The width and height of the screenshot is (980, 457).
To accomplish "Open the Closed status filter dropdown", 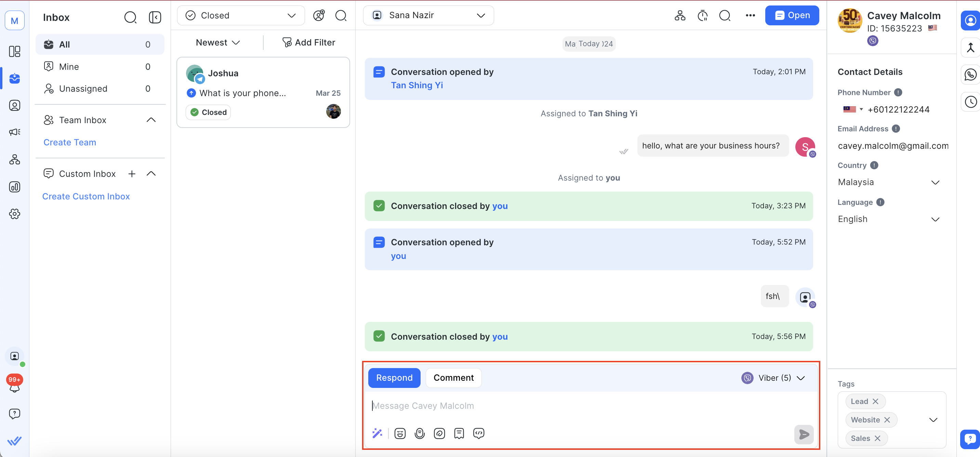I will [x=241, y=16].
